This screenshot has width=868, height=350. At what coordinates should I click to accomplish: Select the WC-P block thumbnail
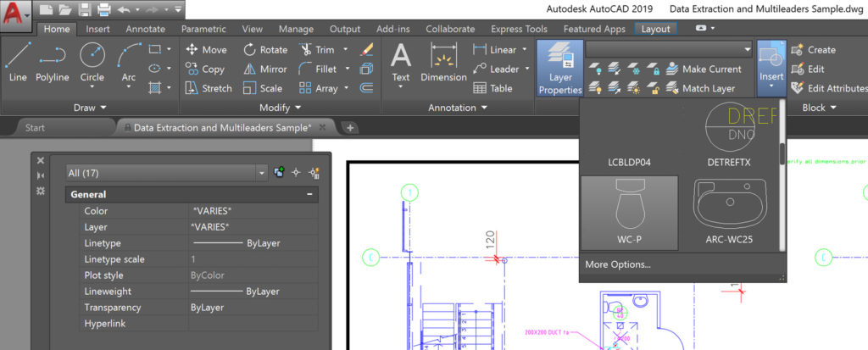629,213
